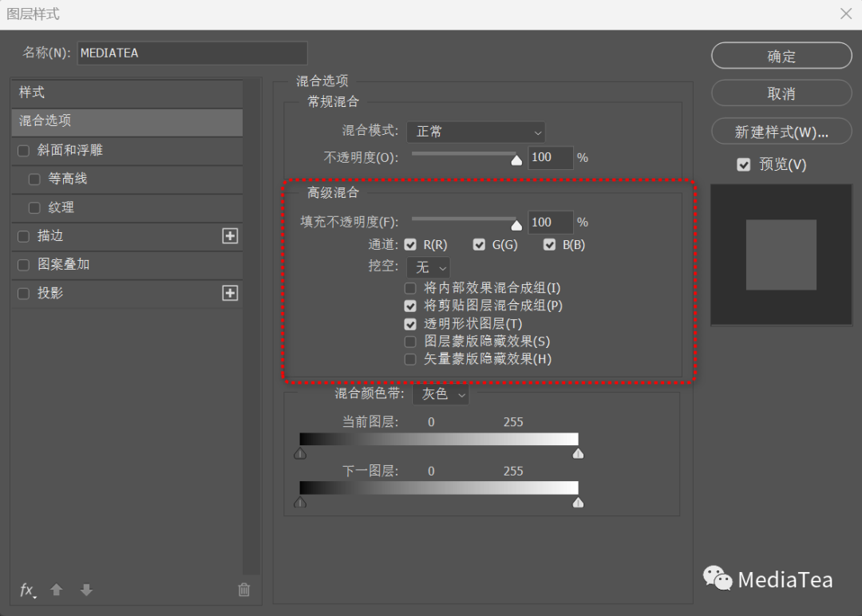Open the 斜面和浮雕 settings row
This screenshot has height=616, width=862.
click(127, 151)
